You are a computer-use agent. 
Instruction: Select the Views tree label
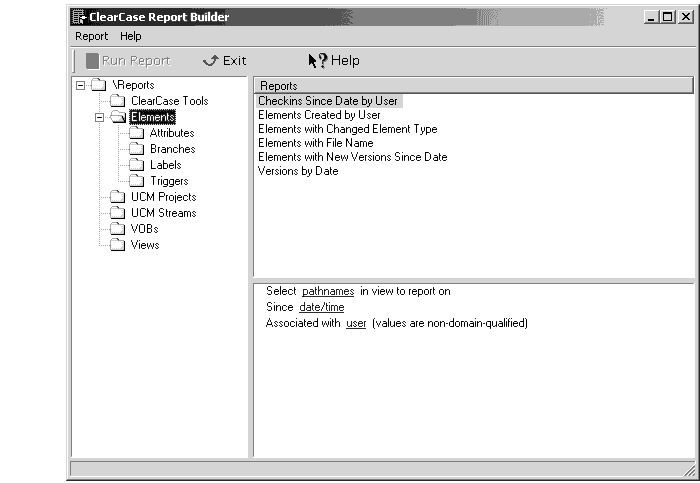pyautogui.click(x=145, y=245)
